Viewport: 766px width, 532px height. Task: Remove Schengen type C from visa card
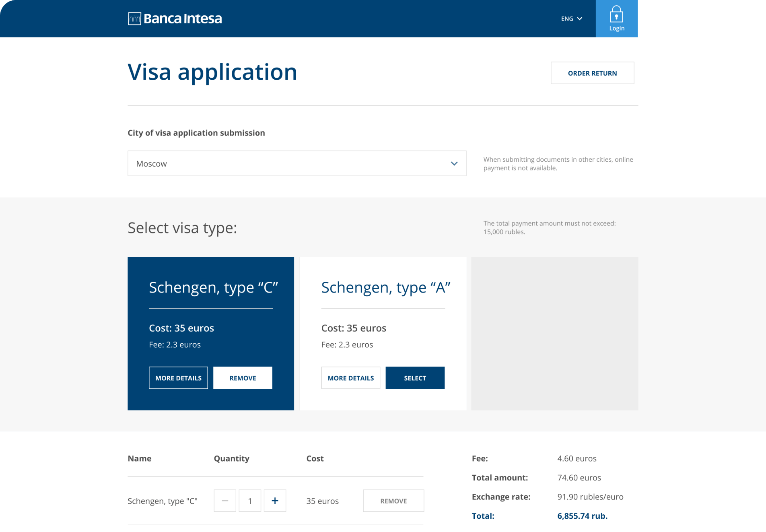pyautogui.click(x=243, y=378)
